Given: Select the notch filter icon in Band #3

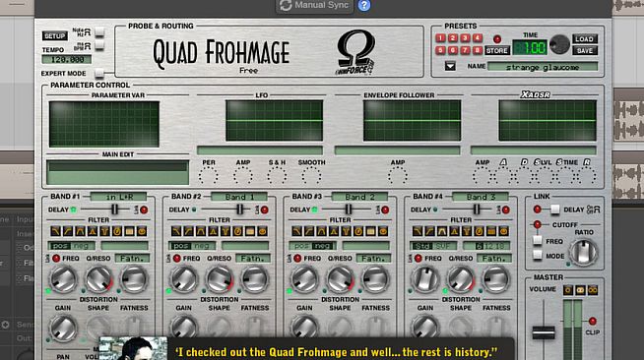Looking at the screenshot, I should point(347,232).
